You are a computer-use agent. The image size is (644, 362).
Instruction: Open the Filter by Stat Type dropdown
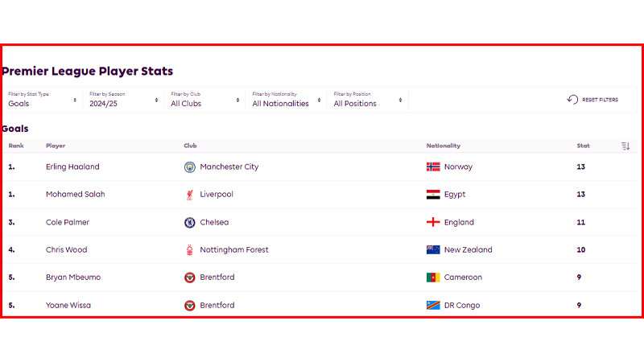coord(43,100)
